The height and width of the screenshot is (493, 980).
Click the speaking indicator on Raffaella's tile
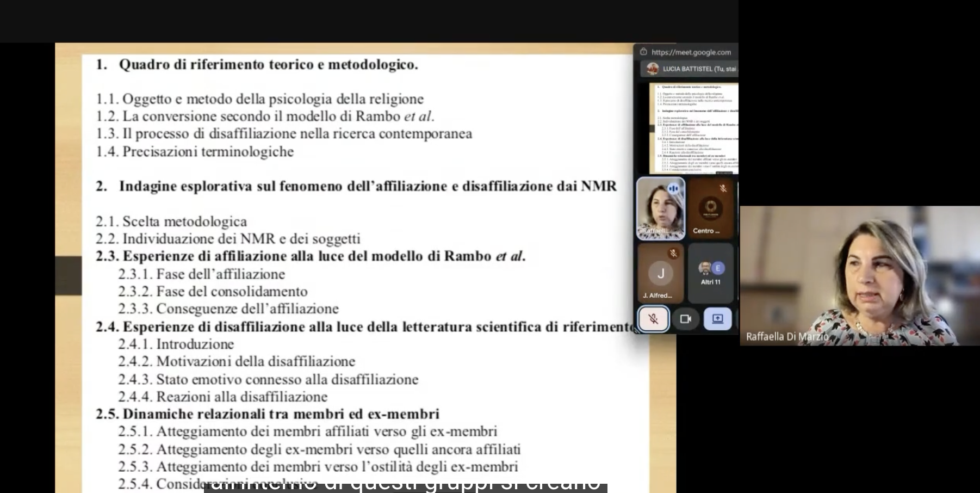point(673,188)
